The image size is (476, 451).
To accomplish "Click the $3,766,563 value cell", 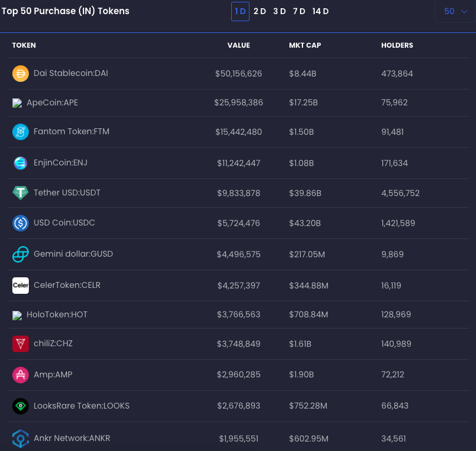I will pyautogui.click(x=239, y=314).
